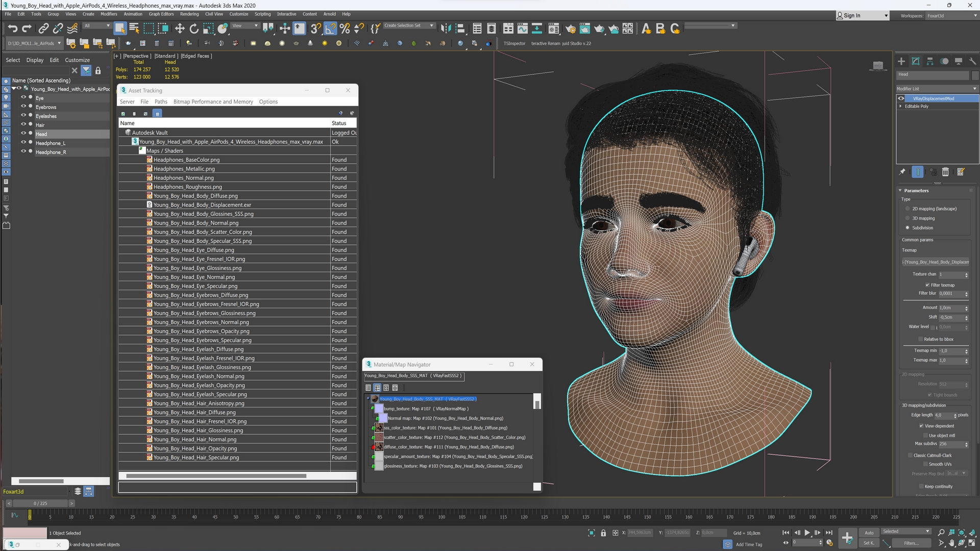Screen dimensions: 980x551
Task: Toggle Show End Result icon
Action: click(x=918, y=172)
